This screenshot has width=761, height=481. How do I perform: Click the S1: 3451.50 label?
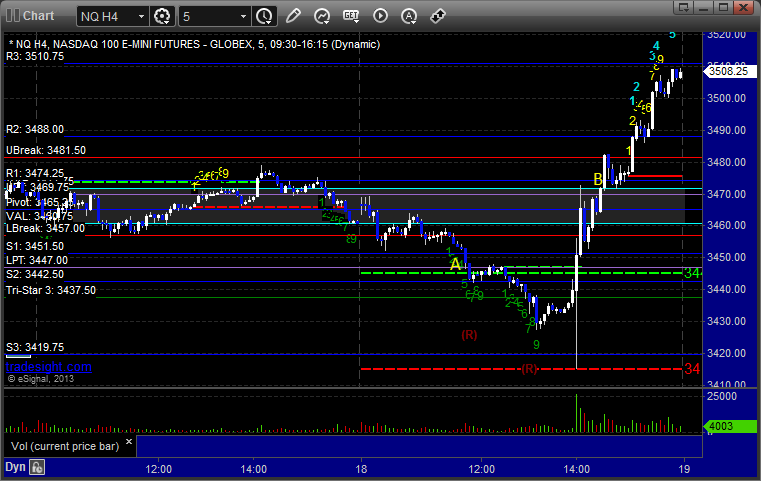click(35, 246)
